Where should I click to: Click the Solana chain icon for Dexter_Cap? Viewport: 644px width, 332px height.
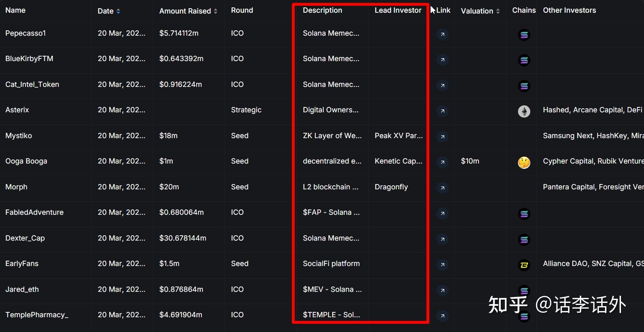pos(524,240)
